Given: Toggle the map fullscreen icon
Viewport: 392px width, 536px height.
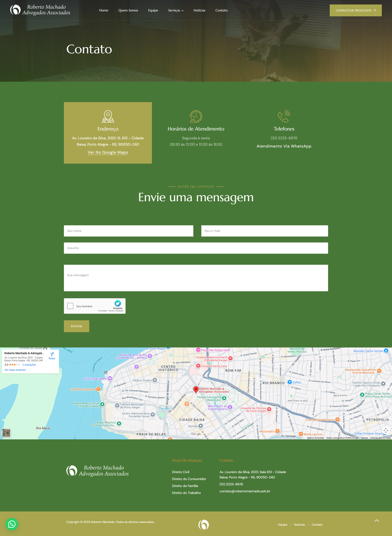Looking at the screenshot, I should [386, 430].
